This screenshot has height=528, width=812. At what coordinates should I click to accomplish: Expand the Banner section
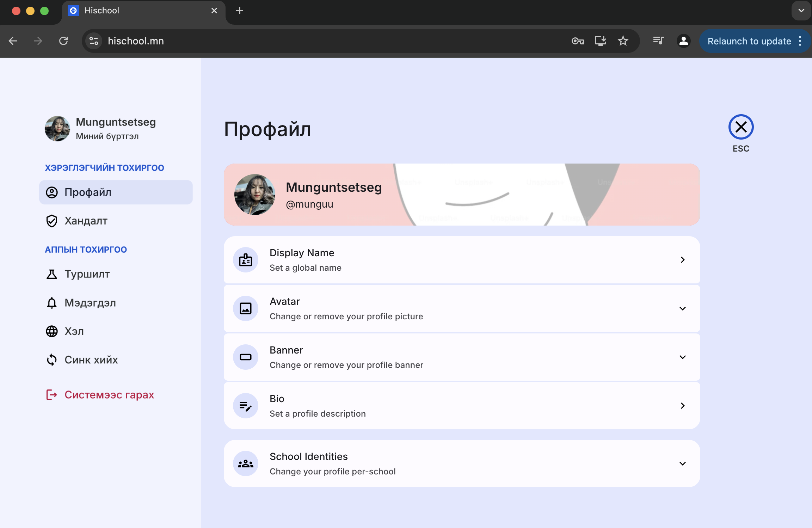tap(683, 357)
